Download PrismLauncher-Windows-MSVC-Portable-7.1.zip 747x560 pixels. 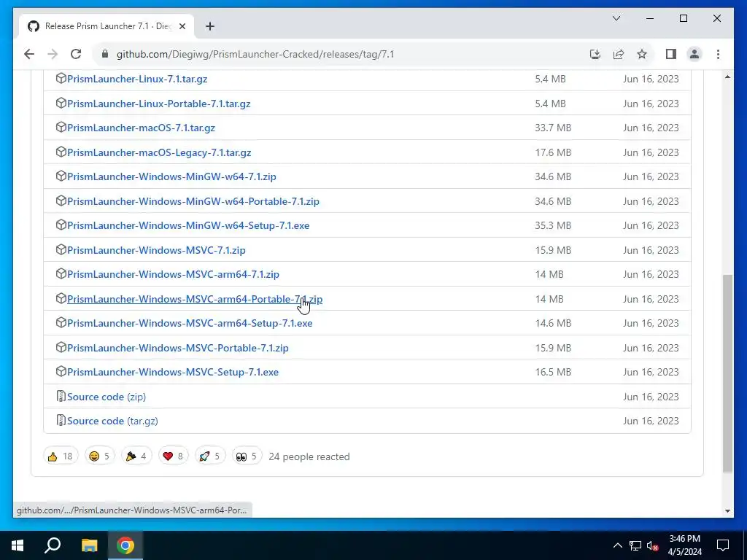coord(178,348)
